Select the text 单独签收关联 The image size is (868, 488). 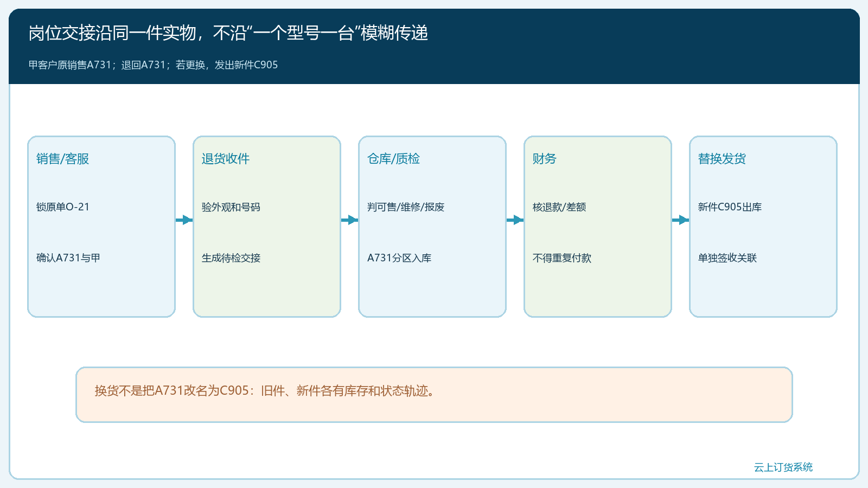coord(727,258)
